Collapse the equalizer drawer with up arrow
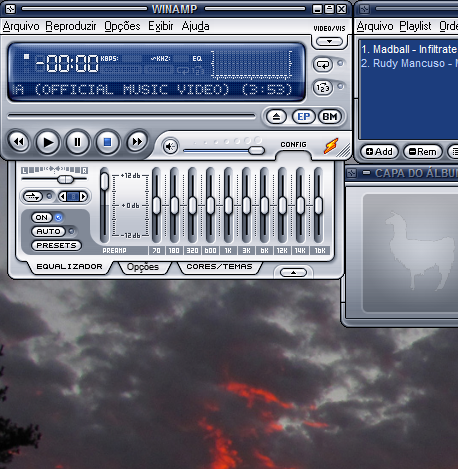The width and height of the screenshot is (458, 469). coord(293,273)
